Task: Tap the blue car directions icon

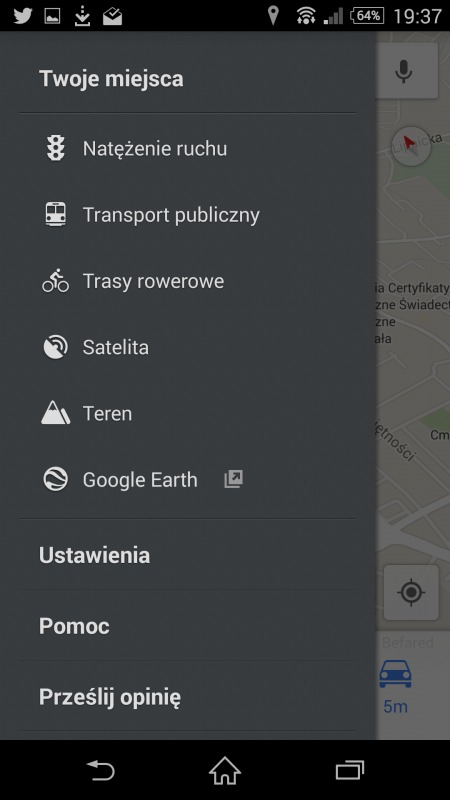Action: (x=395, y=673)
